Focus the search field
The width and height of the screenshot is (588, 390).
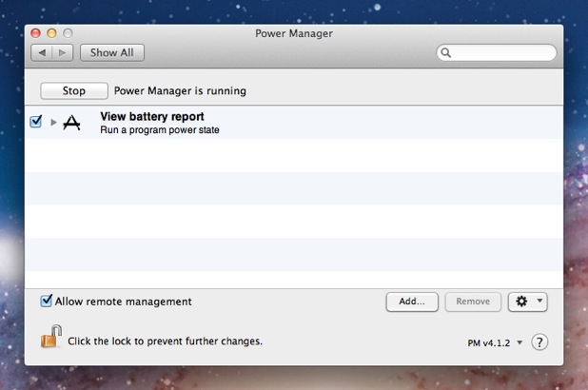tap(497, 52)
